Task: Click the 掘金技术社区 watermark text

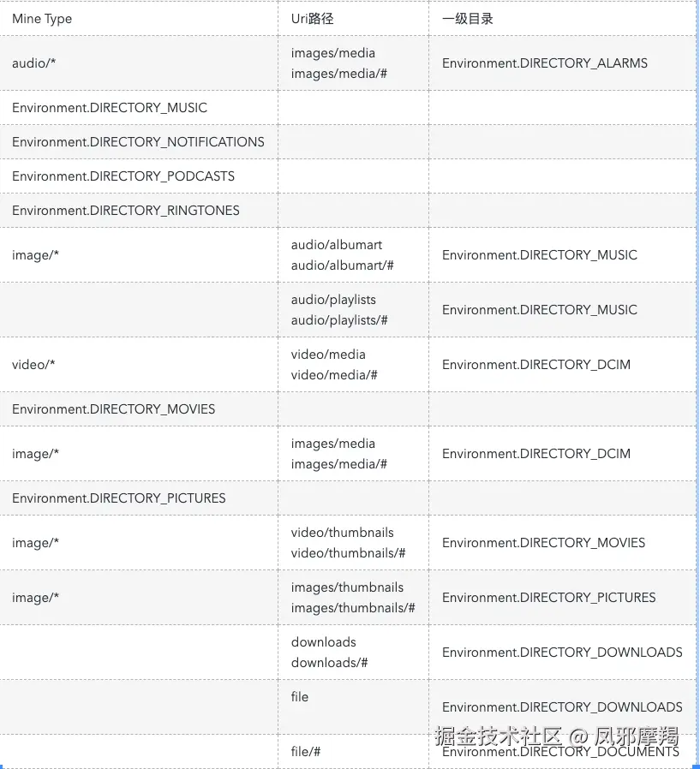Action: pyautogui.click(x=499, y=736)
